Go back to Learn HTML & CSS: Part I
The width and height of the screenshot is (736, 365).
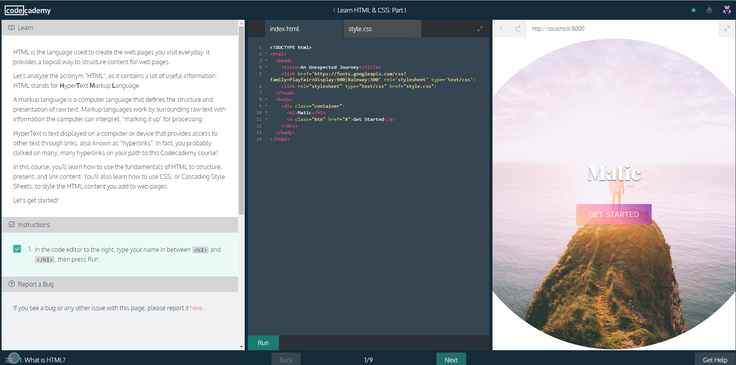tap(369, 10)
